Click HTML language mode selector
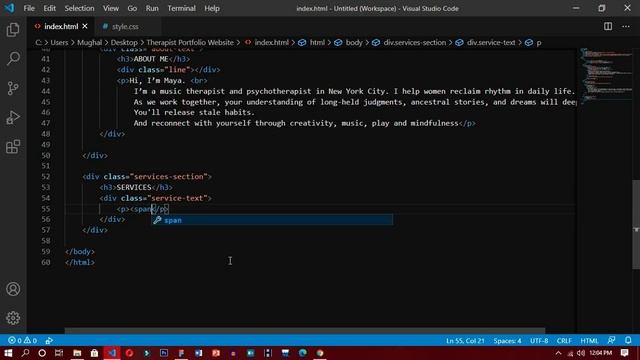Image resolution: width=640 pixels, height=360 pixels. tap(589, 340)
